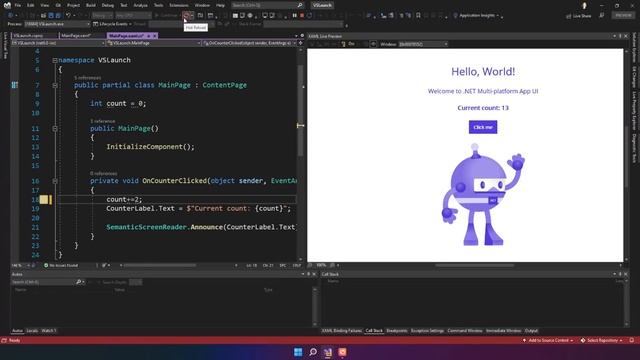Switch to the Watch 1 tab
Image resolution: width=640 pixels, height=360 pixels.
tap(49, 331)
